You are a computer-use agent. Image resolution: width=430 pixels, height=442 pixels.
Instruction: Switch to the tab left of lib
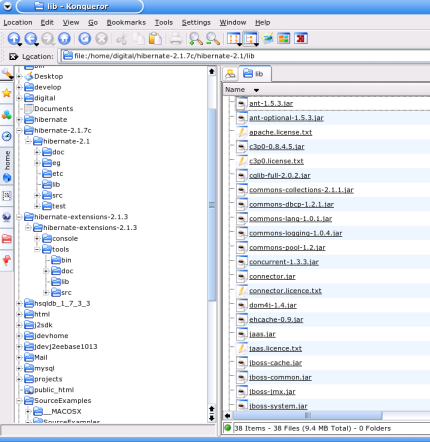point(230,74)
